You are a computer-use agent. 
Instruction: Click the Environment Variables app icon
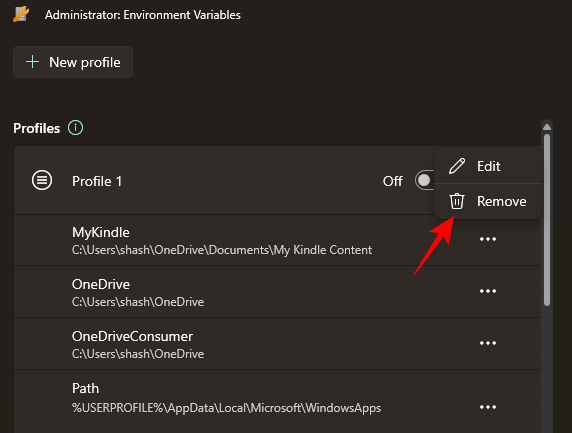(x=21, y=14)
